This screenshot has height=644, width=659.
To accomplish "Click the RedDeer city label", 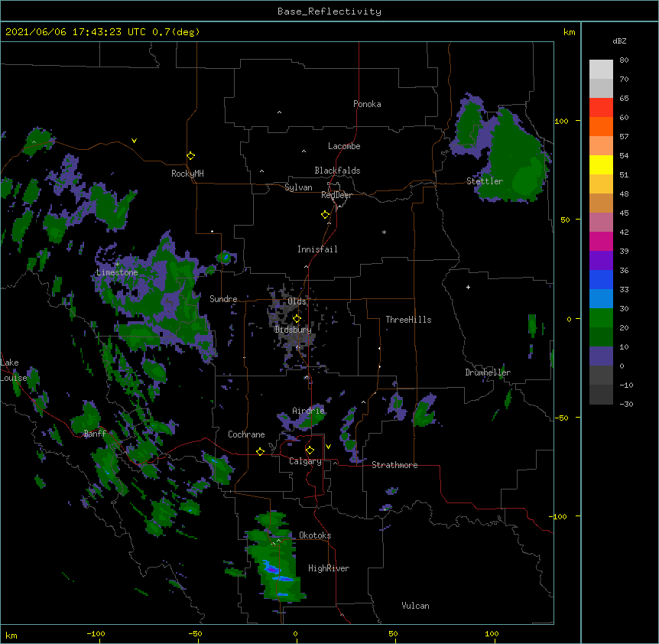I will tap(336, 195).
